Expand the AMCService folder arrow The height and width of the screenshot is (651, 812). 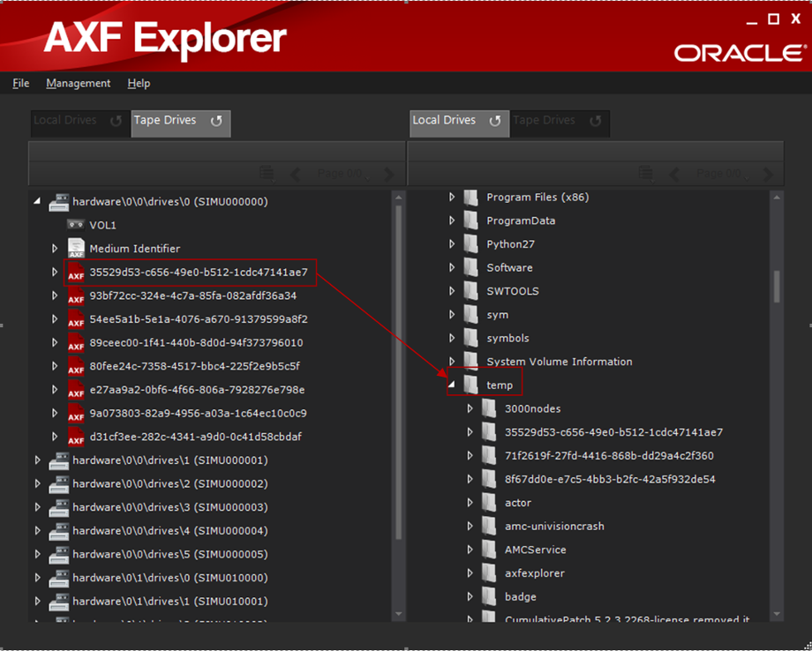click(470, 550)
